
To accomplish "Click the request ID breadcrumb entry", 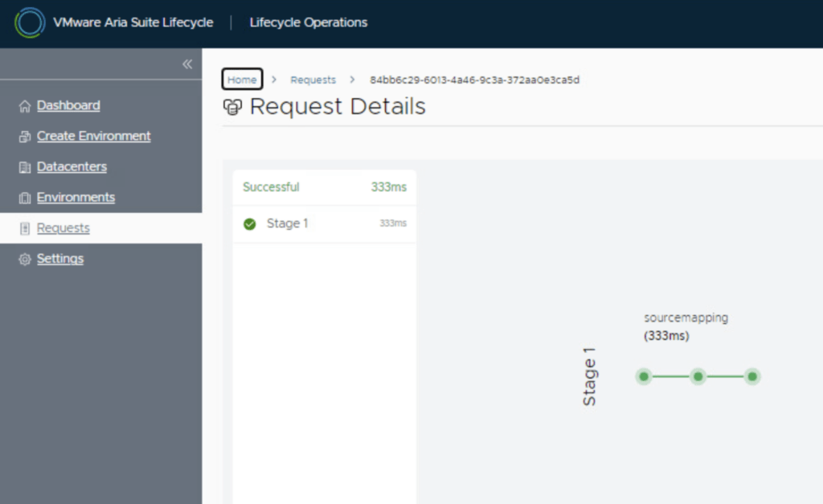I will (x=474, y=80).
